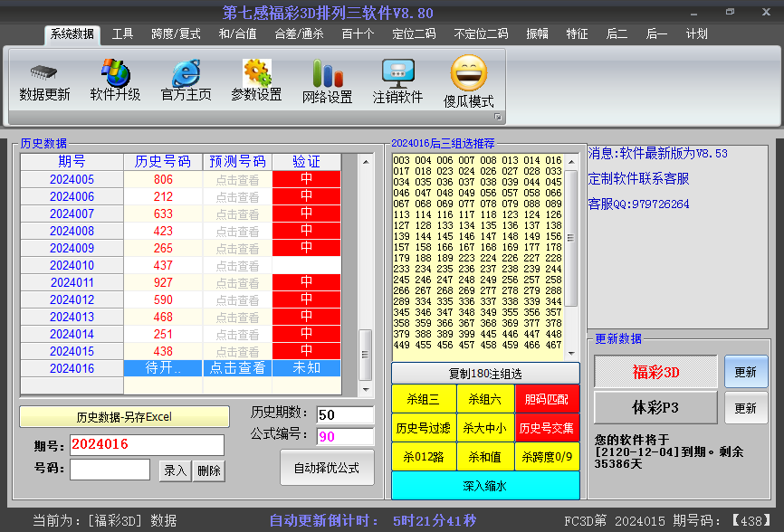Image resolution: width=784 pixels, height=532 pixels.
Task: Click the empty 号码 input field
Action: pyautogui.click(x=110, y=469)
